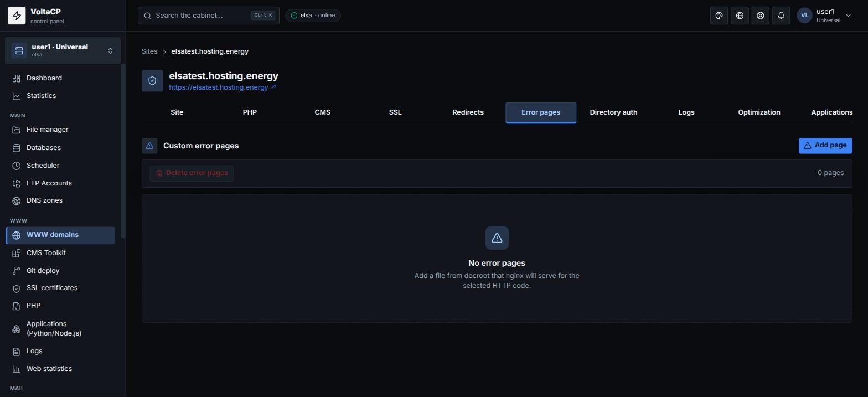Click the Search the cabinet field
Screen dimensions: 868x397
click(x=209, y=16)
